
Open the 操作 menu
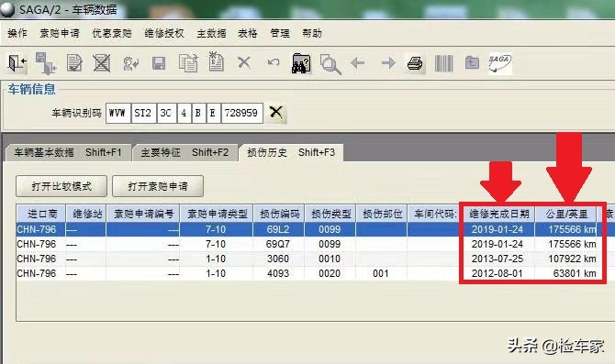point(17,33)
